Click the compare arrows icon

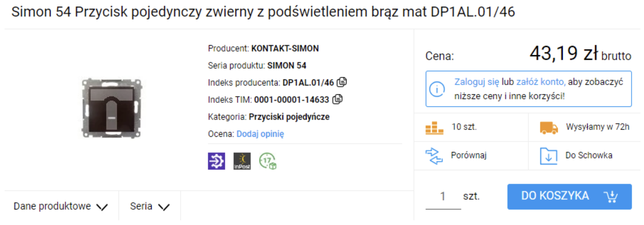coord(434,156)
